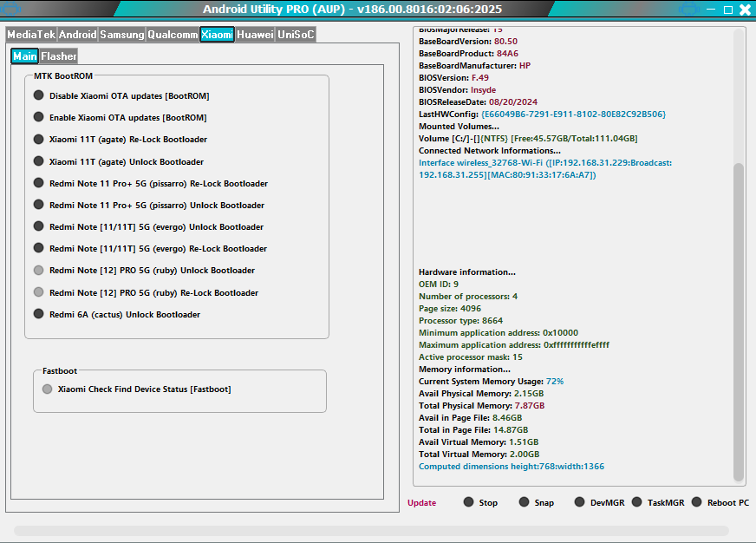
Task: Choose Xiaomi 11T (agate) Unlock Bootloader
Action: pos(119,161)
